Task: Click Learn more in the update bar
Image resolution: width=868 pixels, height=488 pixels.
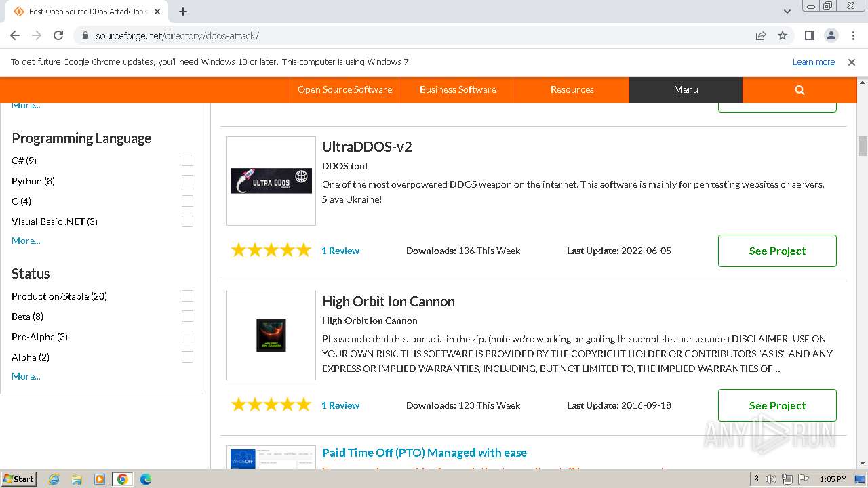Action: (x=814, y=62)
